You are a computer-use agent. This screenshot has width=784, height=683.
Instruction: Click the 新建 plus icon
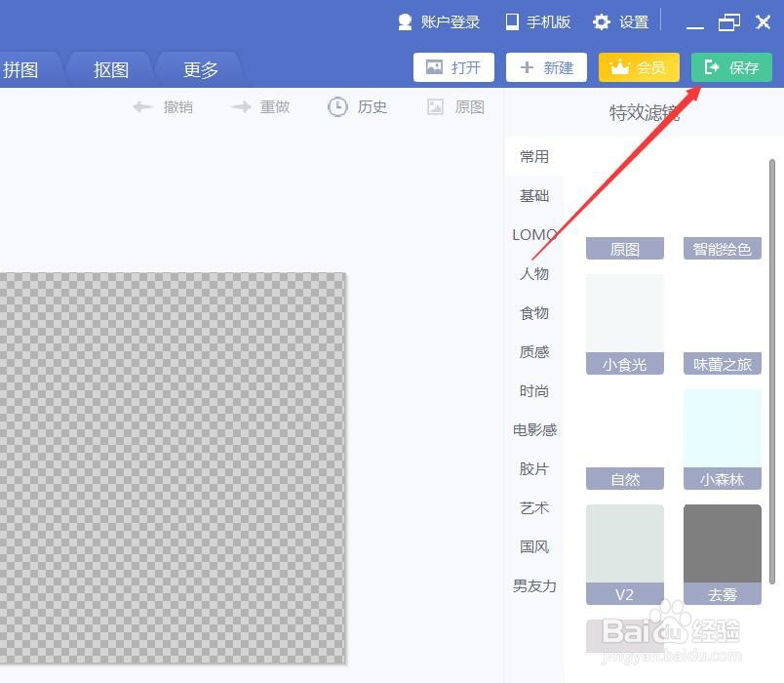tap(528, 67)
